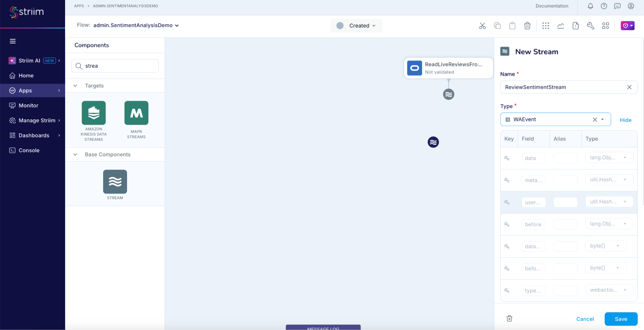Click the Delete trash icon in the toolbar
The width and height of the screenshot is (644, 330).
click(x=527, y=26)
